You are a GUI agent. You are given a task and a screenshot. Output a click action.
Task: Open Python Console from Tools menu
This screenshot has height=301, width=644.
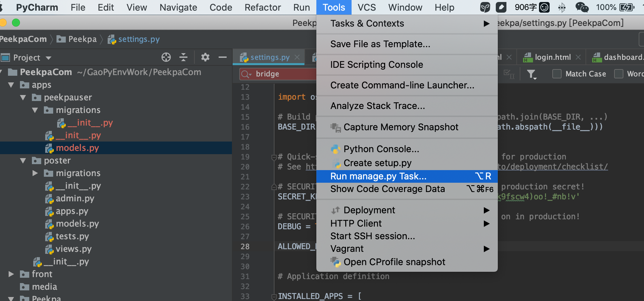(x=381, y=149)
